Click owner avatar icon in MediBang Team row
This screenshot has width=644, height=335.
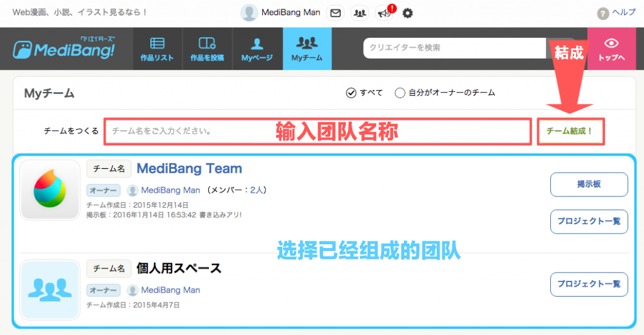[x=132, y=190]
